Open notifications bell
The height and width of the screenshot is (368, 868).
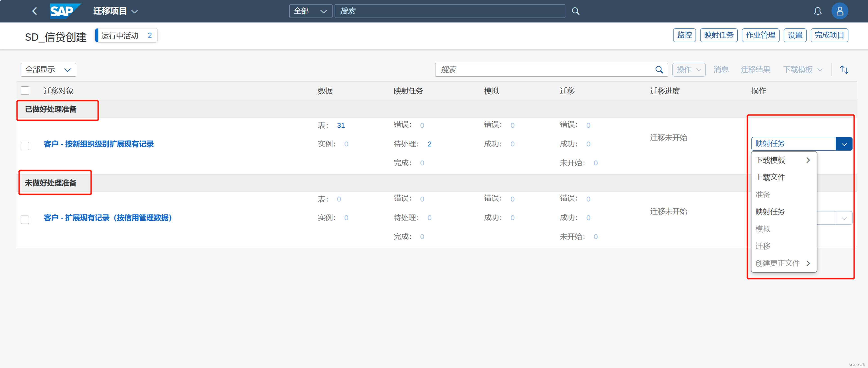coord(817,11)
